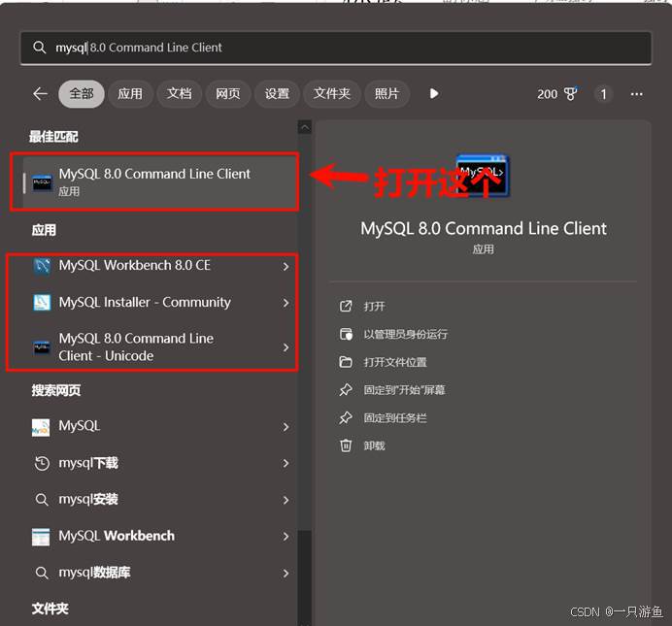Expand the MySQL Workbench web result chevron
The image size is (672, 626).
click(x=286, y=537)
